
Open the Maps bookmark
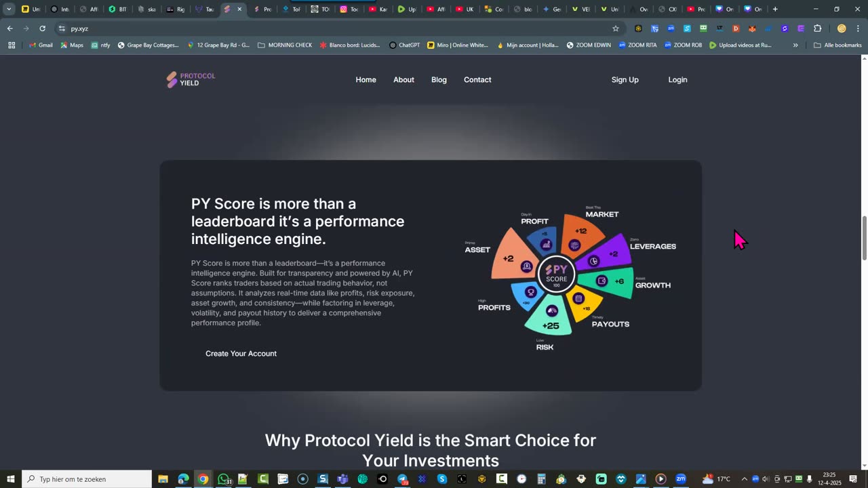click(72, 45)
